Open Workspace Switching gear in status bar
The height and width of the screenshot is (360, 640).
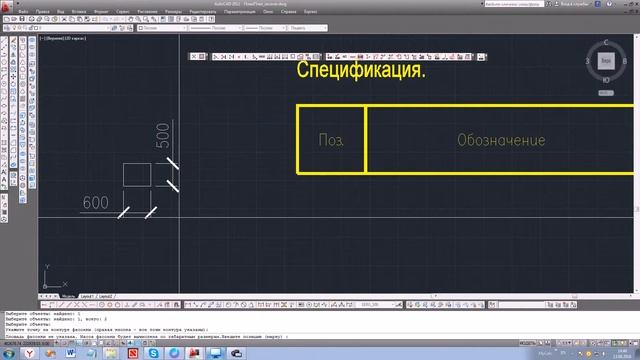[594, 343]
